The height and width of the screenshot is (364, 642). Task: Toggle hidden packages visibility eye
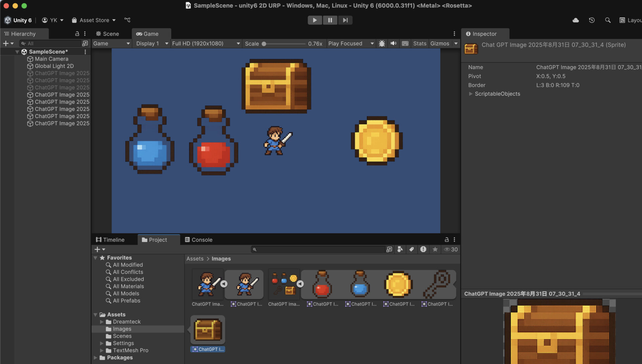[450, 249]
